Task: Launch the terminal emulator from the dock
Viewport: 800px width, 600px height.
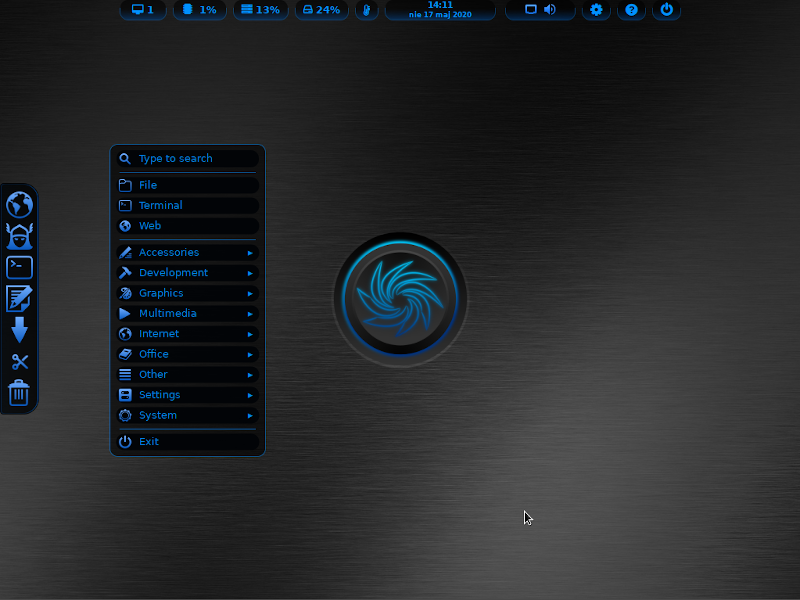Action: point(20,266)
